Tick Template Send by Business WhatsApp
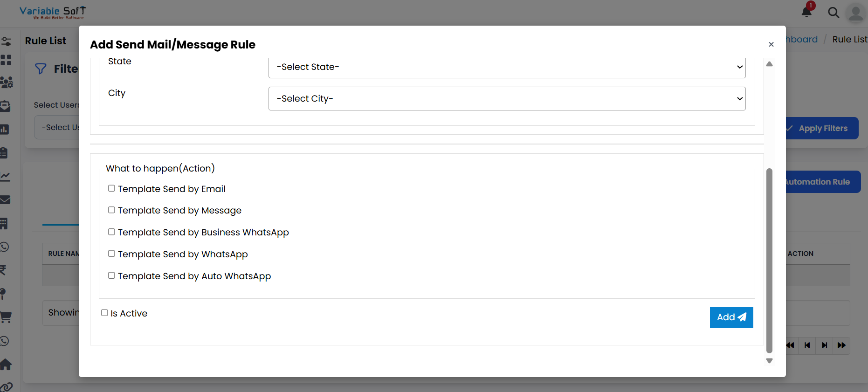The height and width of the screenshot is (392, 868). click(111, 232)
